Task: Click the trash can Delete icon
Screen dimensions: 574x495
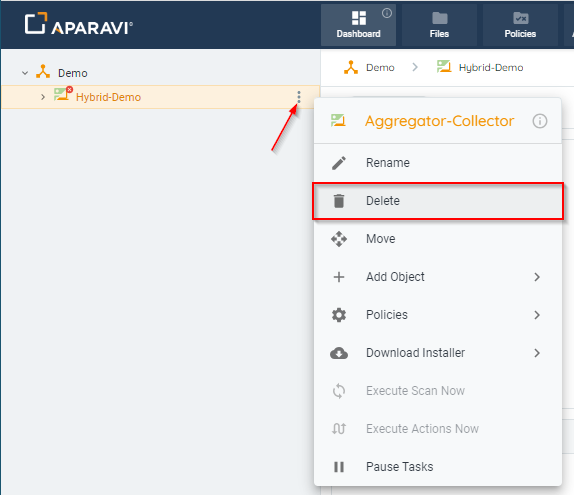Action: 339,201
